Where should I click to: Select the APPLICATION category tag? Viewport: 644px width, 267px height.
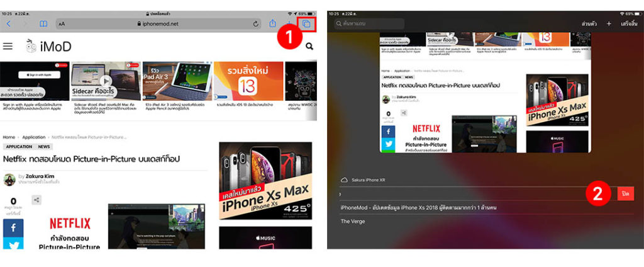point(19,147)
